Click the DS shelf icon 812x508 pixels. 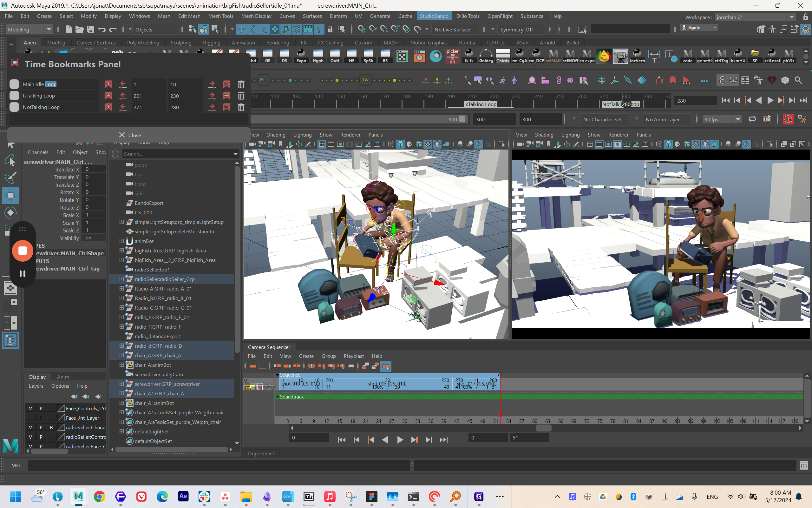click(284, 56)
